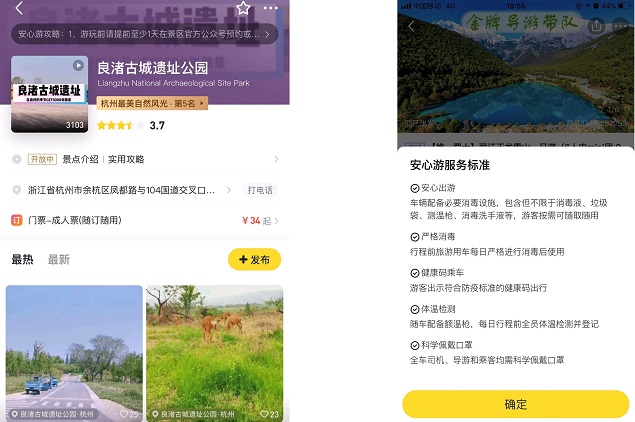
Task: Click the orange 订 ticket booking icon
Action: 17,220
